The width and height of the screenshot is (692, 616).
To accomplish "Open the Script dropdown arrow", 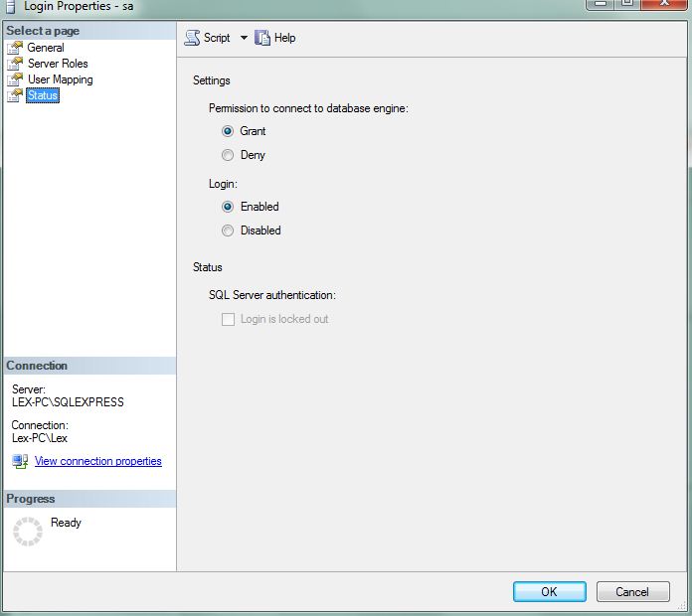I will tap(244, 38).
